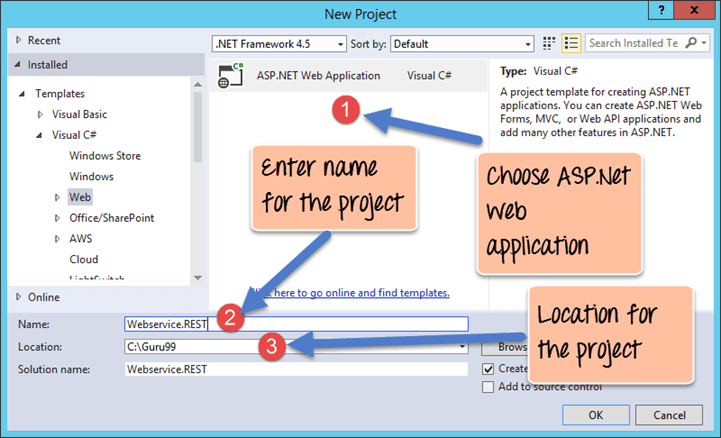Select the ASP.NET Web Application template icon
Viewport: 721px width, 438px height.
click(x=234, y=76)
